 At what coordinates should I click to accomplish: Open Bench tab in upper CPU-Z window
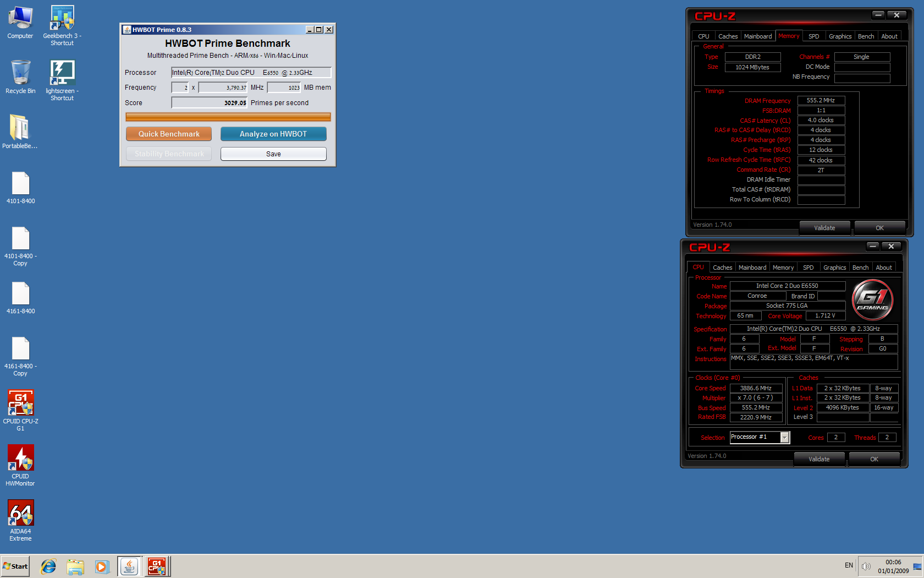pyautogui.click(x=866, y=36)
